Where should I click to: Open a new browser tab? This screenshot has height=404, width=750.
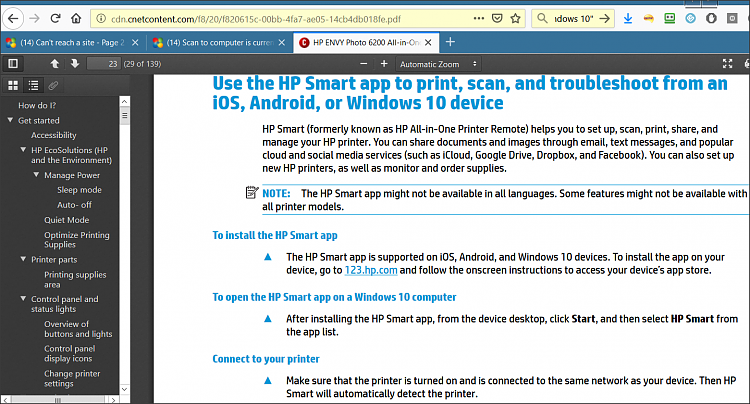tap(450, 42)
